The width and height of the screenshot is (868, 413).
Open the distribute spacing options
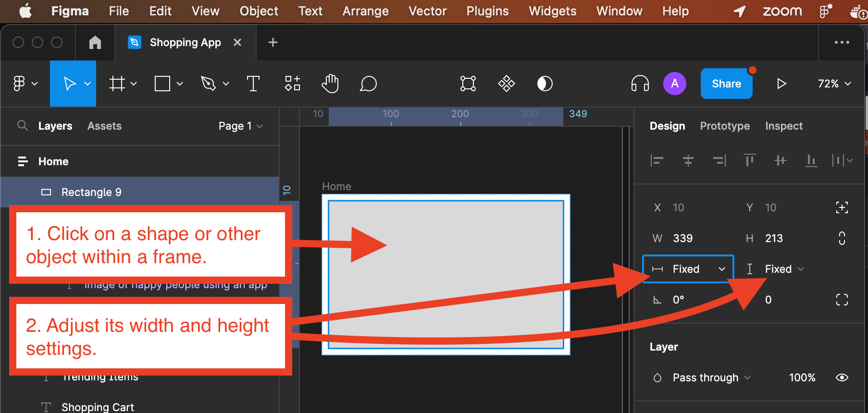point(843,160)
